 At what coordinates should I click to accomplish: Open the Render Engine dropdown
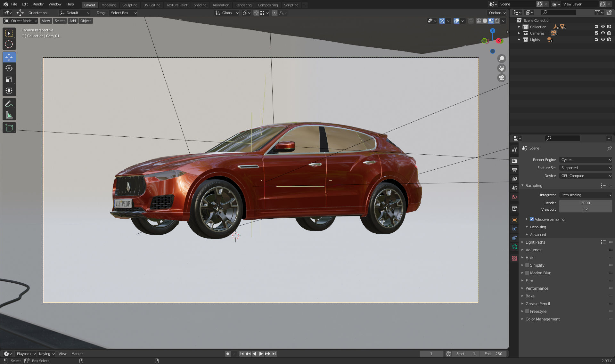click(x=585, y=159)
